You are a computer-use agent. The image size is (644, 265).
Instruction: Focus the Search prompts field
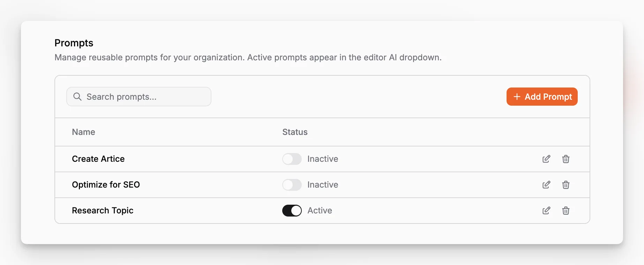139,97
